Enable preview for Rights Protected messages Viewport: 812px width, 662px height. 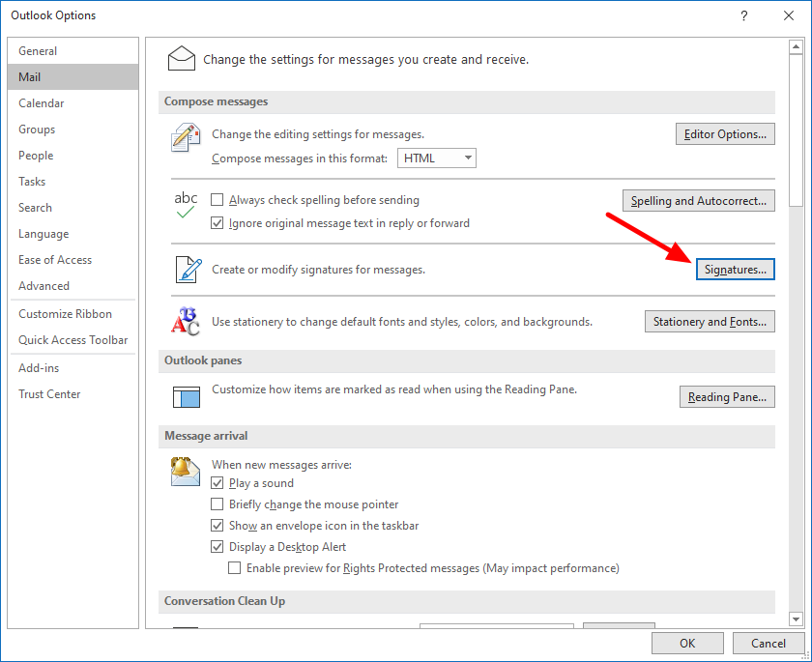point(235,568)
